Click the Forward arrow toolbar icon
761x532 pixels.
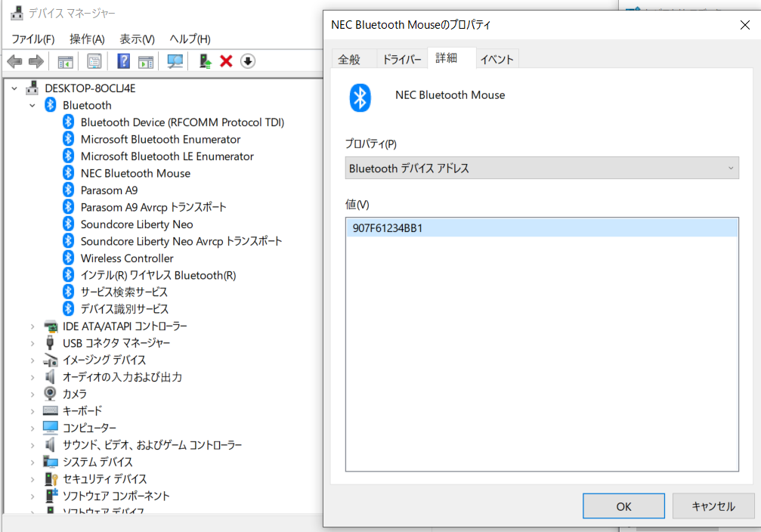pos(36,61)
